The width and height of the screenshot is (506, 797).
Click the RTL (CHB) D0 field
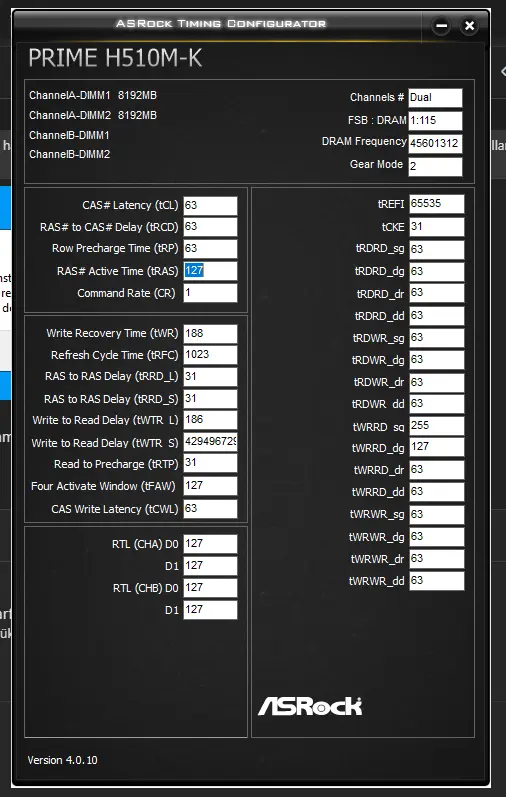[x=210, y=588]
